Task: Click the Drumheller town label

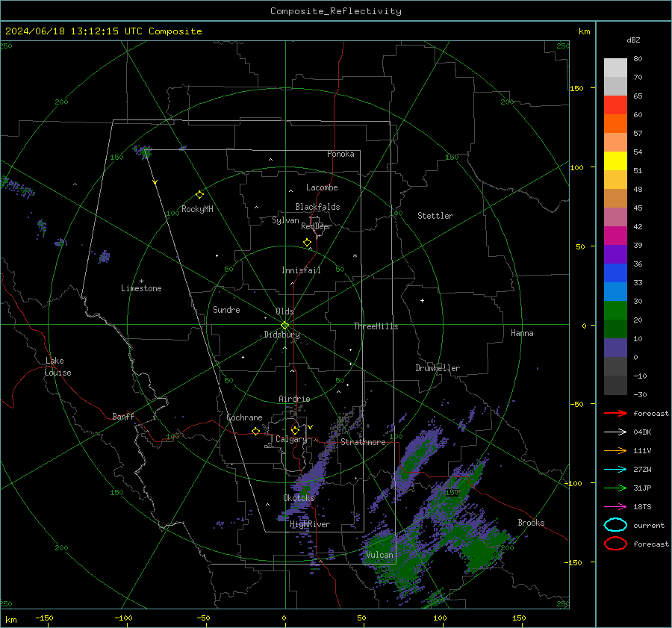Action: click(438, 368)
